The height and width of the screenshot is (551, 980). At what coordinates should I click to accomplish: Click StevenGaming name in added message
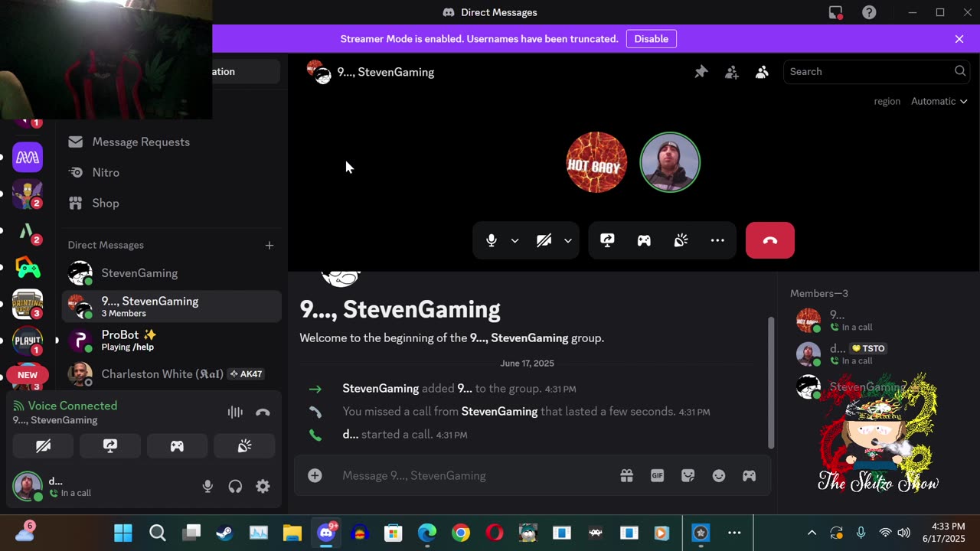pos(381,389)
